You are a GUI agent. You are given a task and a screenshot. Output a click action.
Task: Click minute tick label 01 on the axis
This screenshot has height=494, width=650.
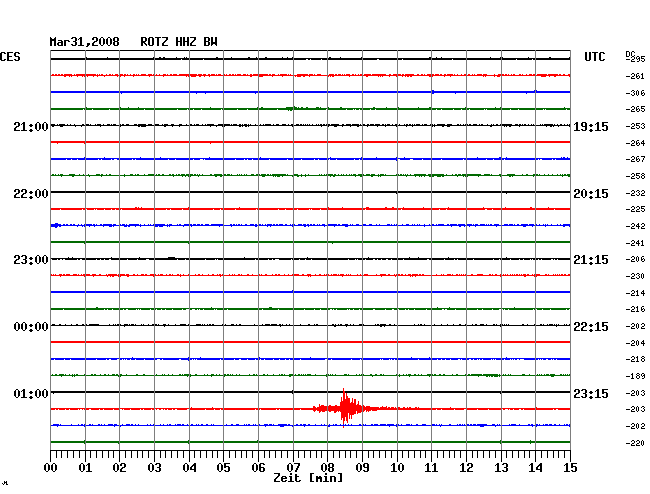coord(85,468)
